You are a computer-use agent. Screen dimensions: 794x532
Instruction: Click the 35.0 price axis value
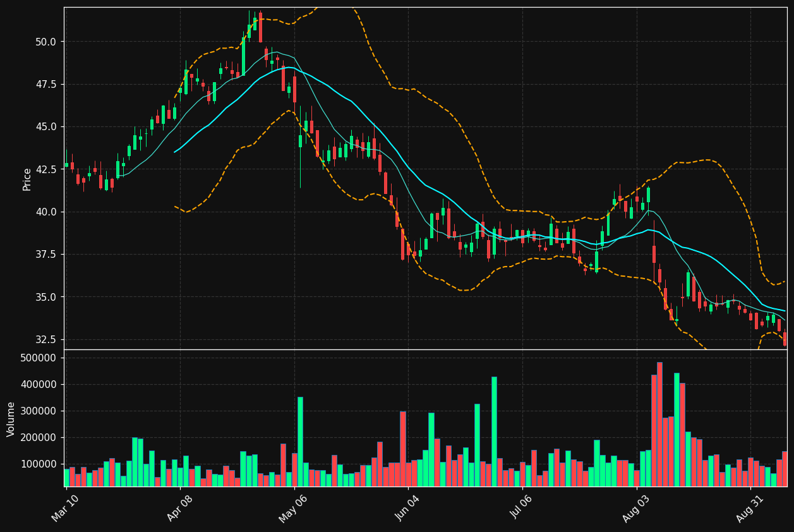pyautogui.click(x=46, y=297)
